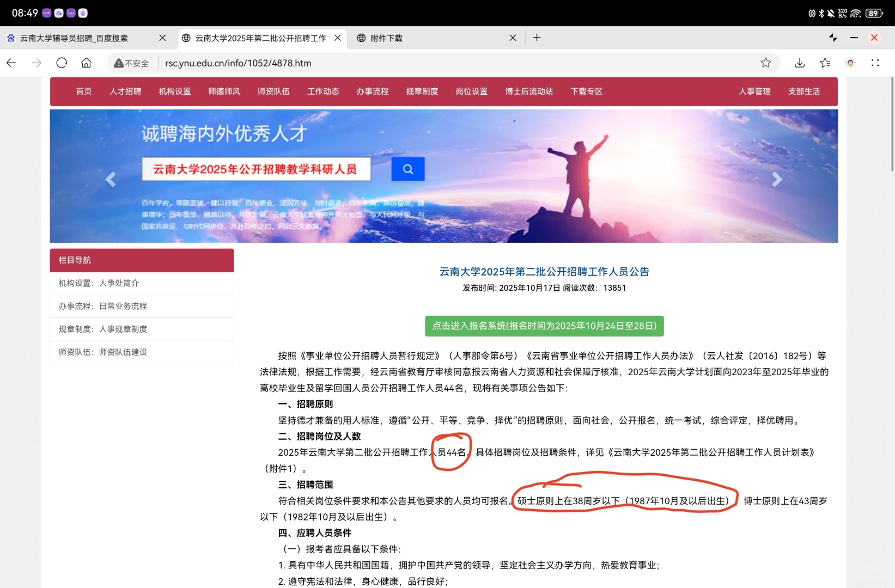Click the banner search field 云南大学2025年公开招聘教学科研人员

[256, 169]
